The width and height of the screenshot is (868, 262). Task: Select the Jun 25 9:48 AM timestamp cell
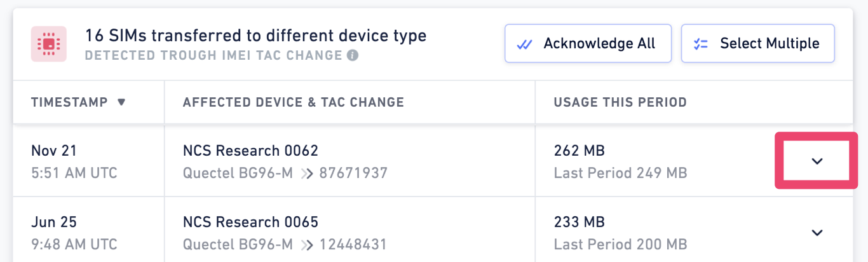click(88, 230)
